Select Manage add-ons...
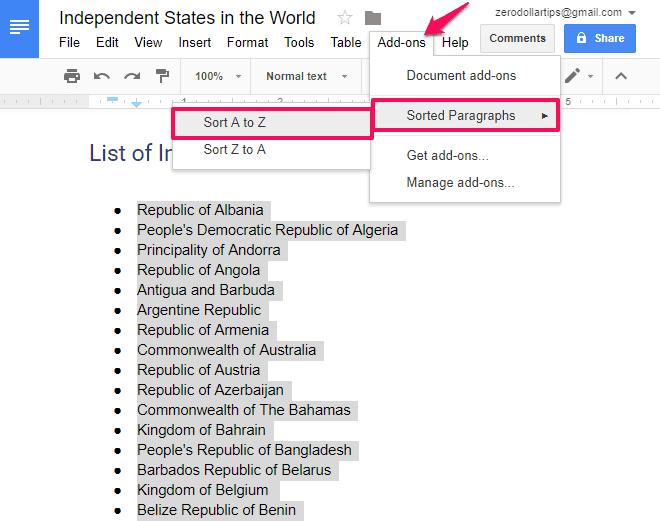 pyautogui.click(x=465, y=183)
